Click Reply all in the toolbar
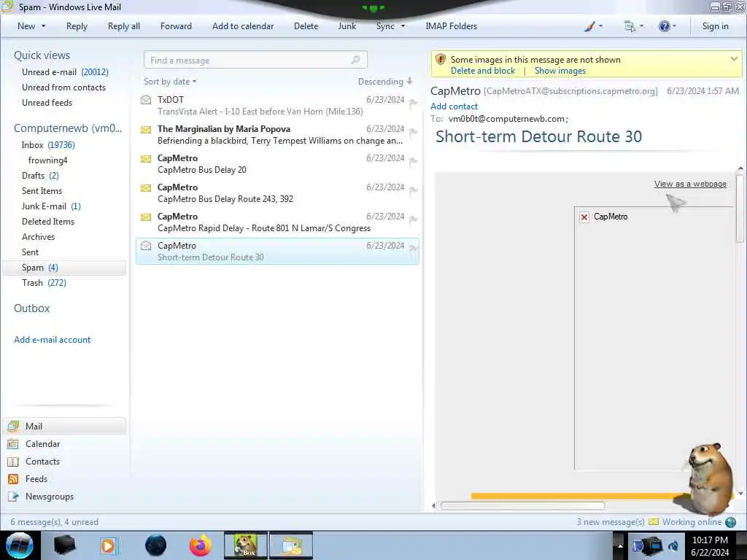 coord(124,26)
